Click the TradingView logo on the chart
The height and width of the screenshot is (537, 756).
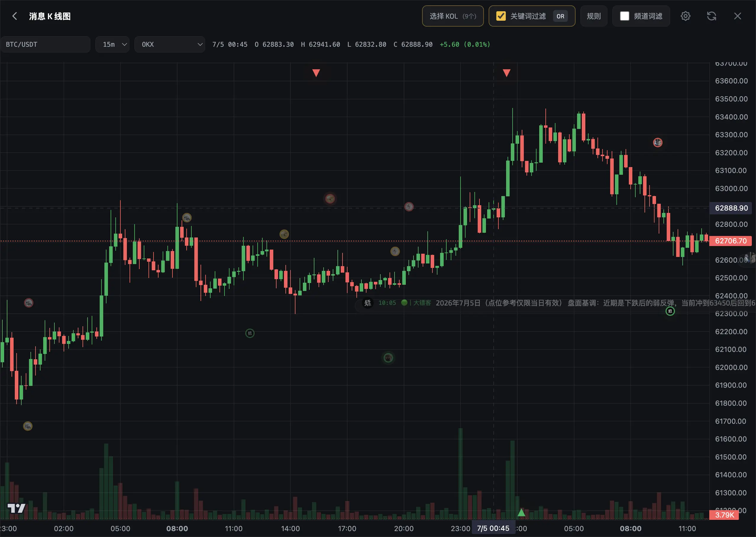17,508
